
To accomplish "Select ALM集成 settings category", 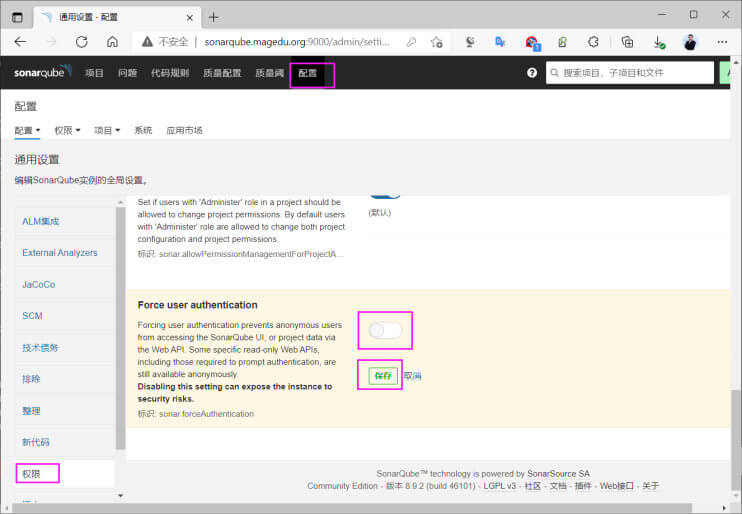I will point(41,222).
